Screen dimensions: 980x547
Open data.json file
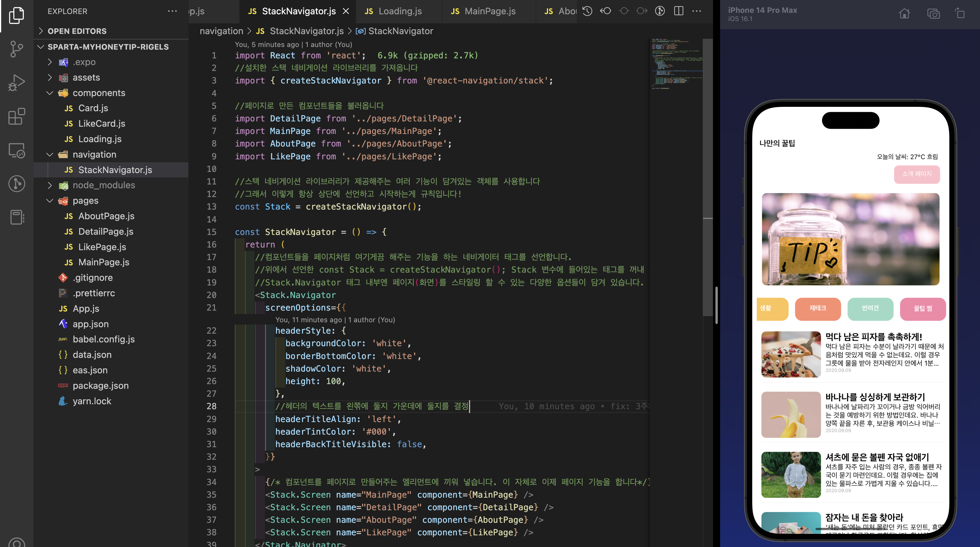click(92, 355)
